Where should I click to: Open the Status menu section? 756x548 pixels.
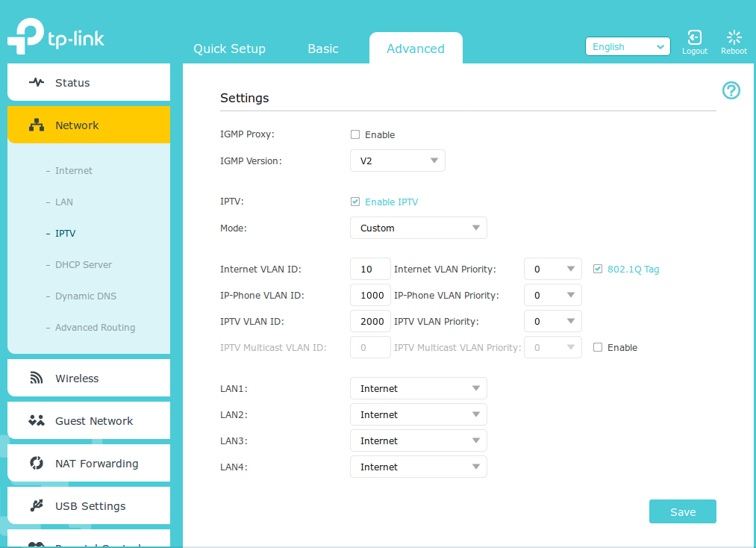tap(89, 82)
